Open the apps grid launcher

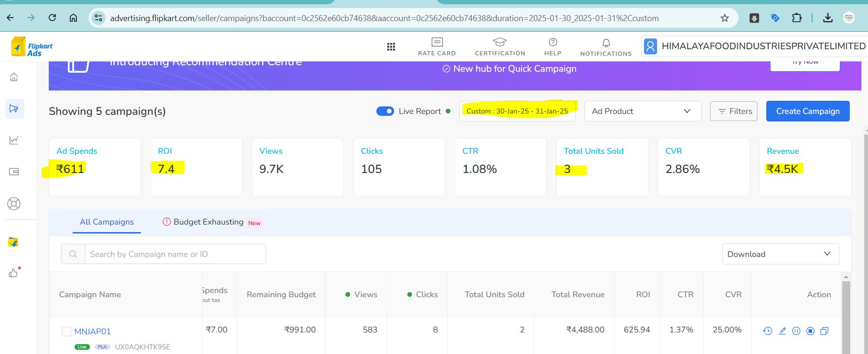click(x=391, y=46)
